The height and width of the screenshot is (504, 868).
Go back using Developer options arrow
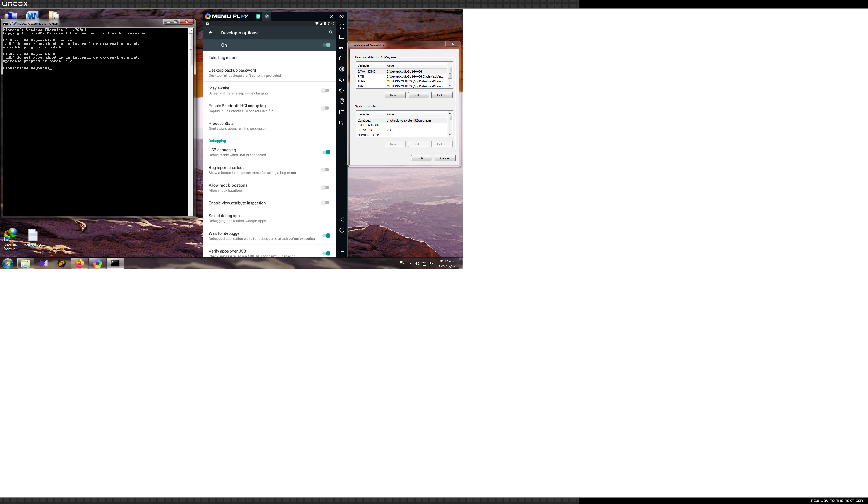point(210,33)
